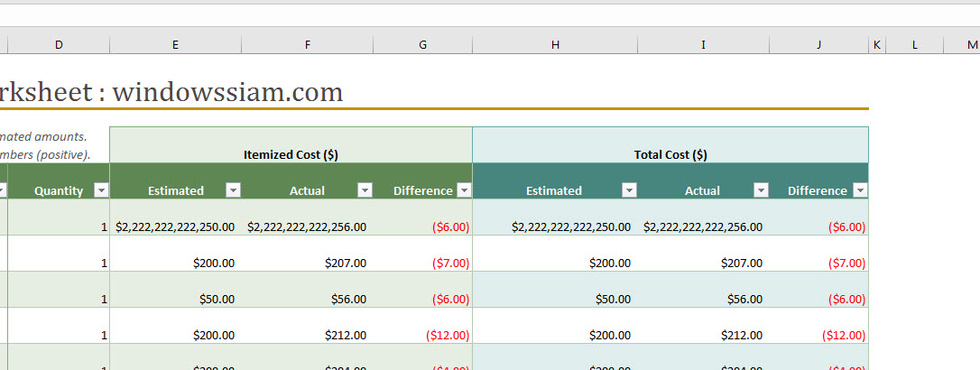Open the Itemized Cost Difference filter dropdown
This screenshot has width=980, height=370.
465,190
